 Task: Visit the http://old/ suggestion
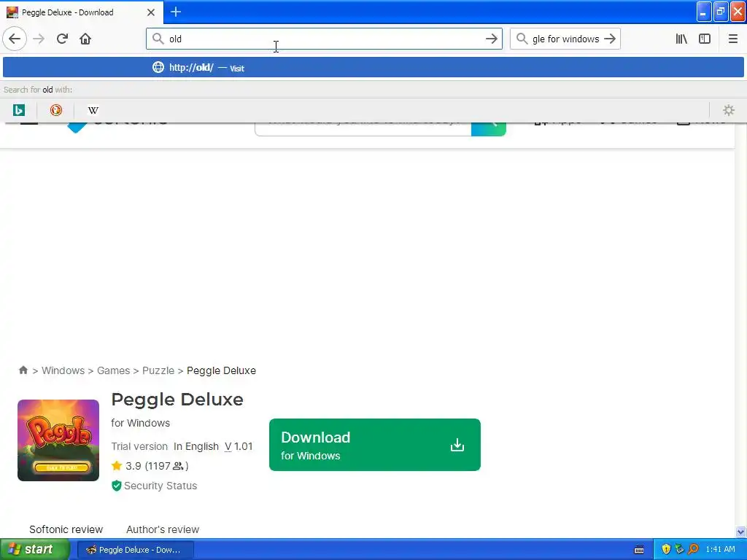(373, 67)
